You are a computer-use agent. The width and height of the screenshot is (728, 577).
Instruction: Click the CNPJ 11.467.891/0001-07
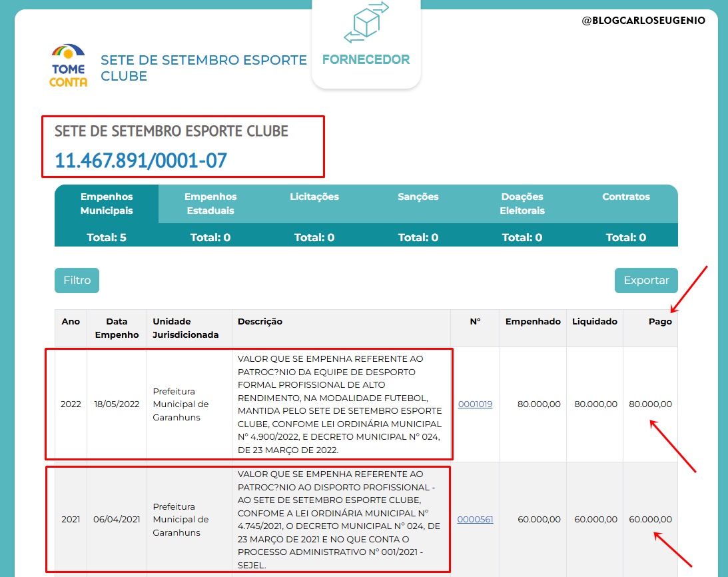pyautogui.click(x=141, y=161)
